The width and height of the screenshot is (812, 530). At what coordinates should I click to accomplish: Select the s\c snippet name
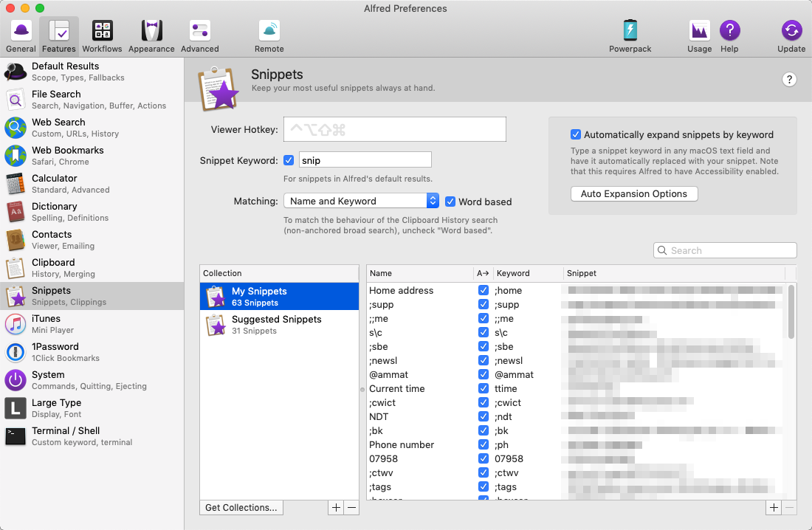coord(376,333)
